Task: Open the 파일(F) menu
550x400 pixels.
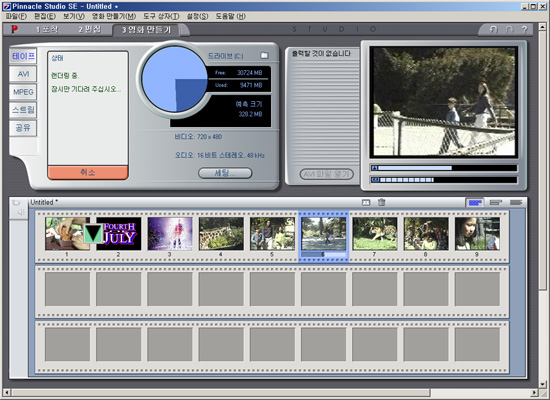Action: (16, 16)
